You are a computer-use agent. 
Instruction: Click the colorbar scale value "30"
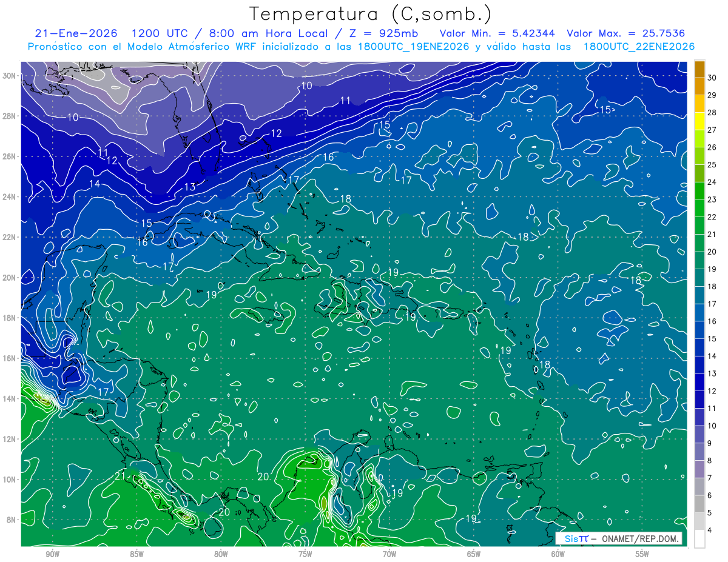(712, 77)
